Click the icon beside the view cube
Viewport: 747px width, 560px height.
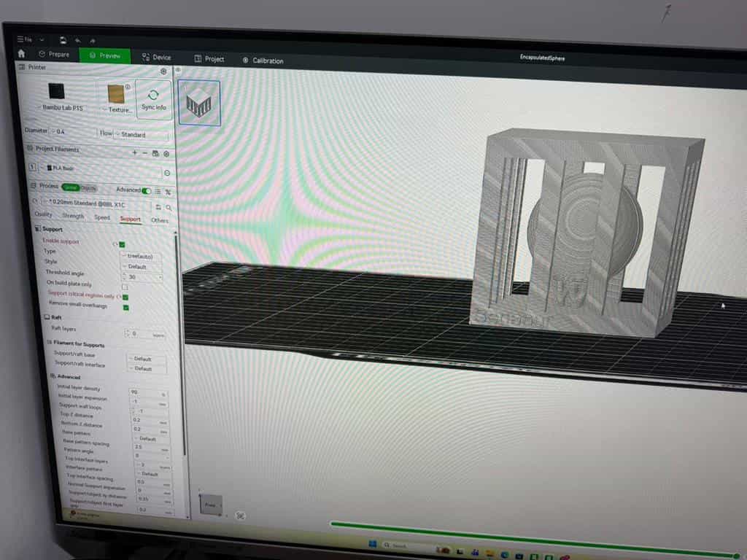tap(241, 516)
